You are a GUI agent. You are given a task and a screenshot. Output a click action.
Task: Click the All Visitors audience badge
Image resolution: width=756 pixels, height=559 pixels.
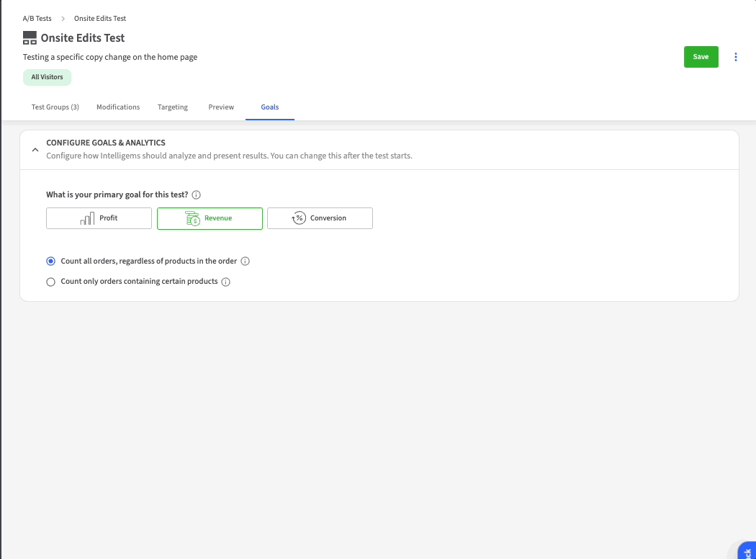48,77
